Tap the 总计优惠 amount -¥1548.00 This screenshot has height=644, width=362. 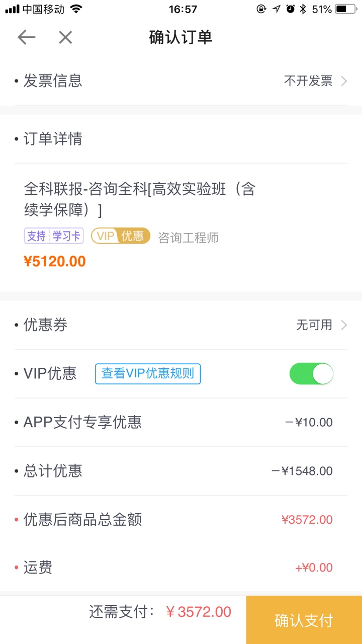click(x=302, y=471)
